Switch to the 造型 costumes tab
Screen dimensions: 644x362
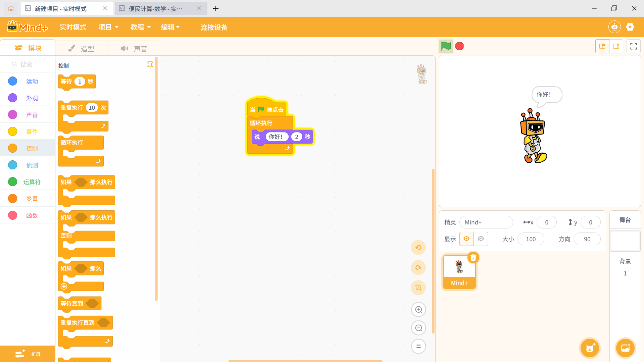pos(82,48)
